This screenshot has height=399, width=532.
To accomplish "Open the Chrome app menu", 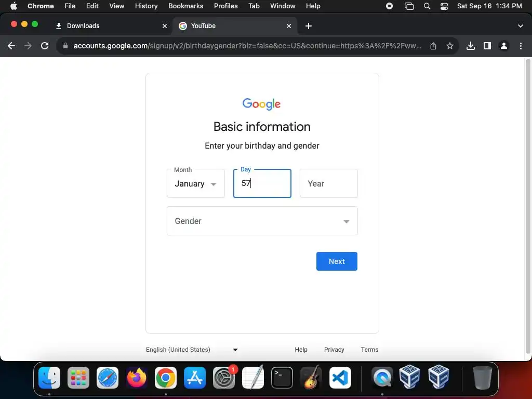I will pyautogui.click(x=41, y=6).
